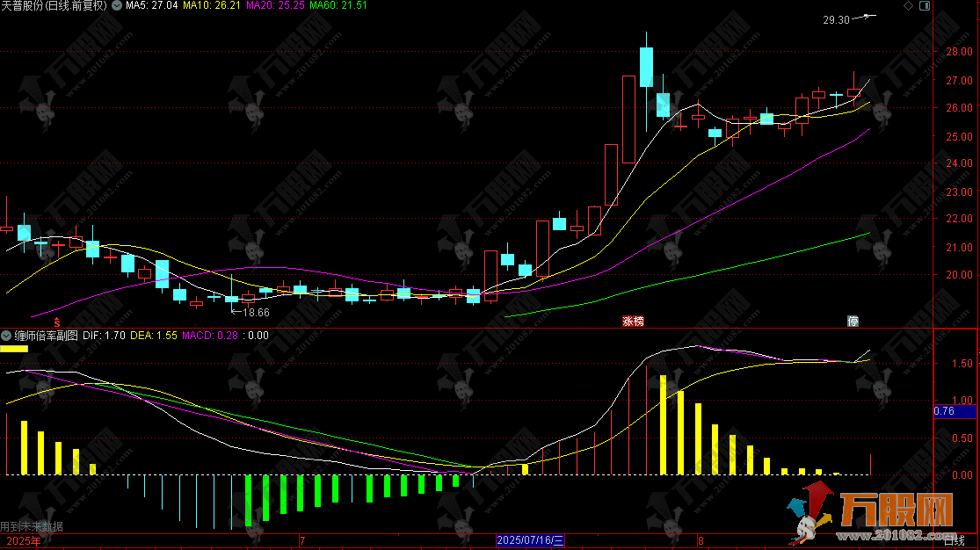The image size is (980, 550).
Task: Click the MACD: 0.28 value
Action: pyautogui.click(x=210, y=336)
